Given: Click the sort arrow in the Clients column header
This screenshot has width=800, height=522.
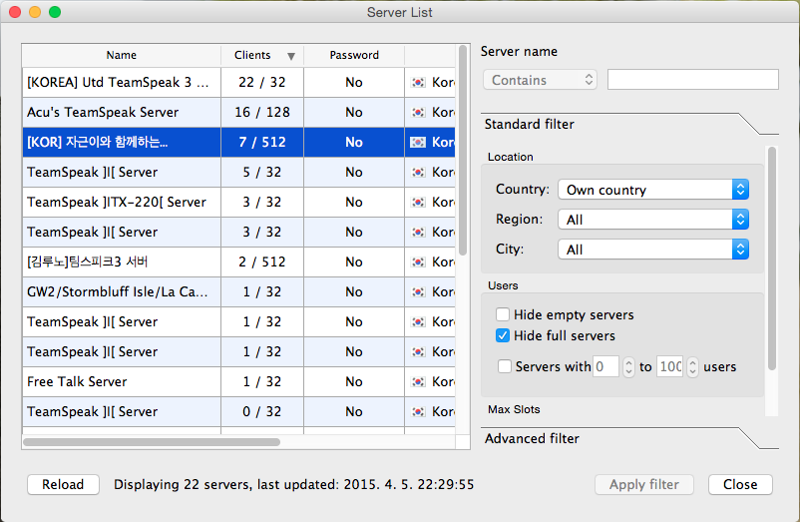Looking at the screenshot, I should 291,56.
